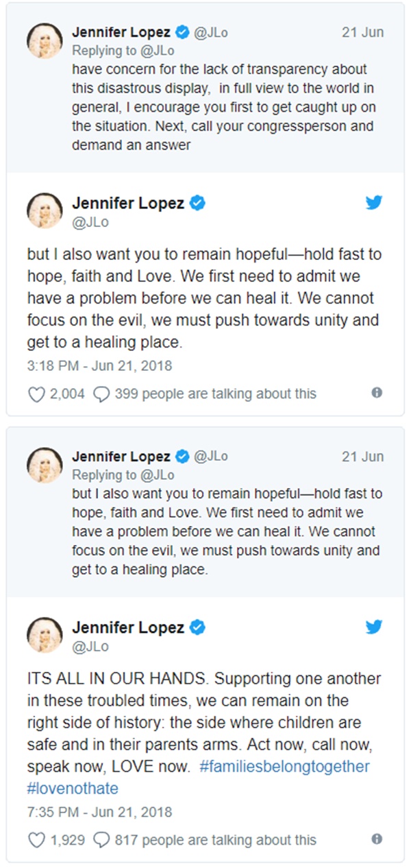
Task: Open the #familiesbelongtogether hashtag
Action: coord(284,767)
